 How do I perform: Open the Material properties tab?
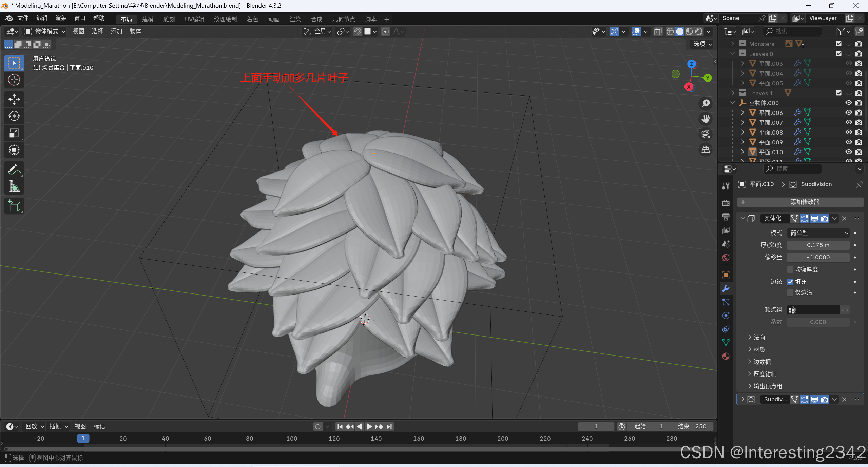tap(726, 356)
